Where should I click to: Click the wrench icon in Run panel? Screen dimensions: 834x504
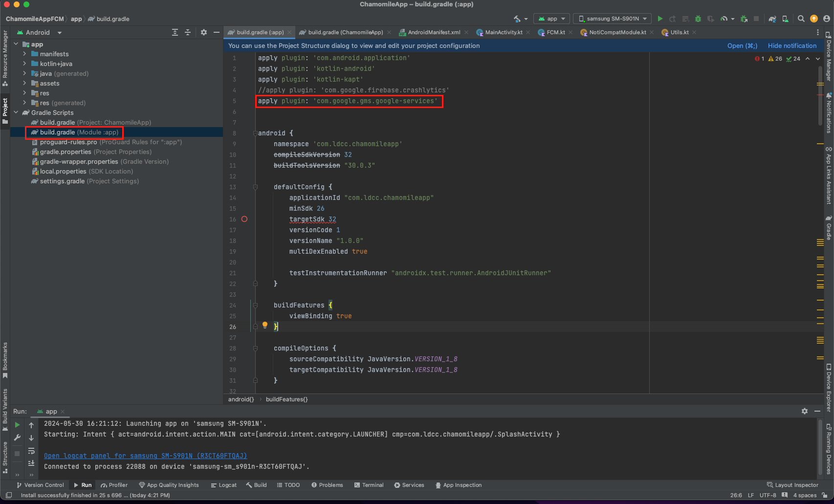[17, 438]
